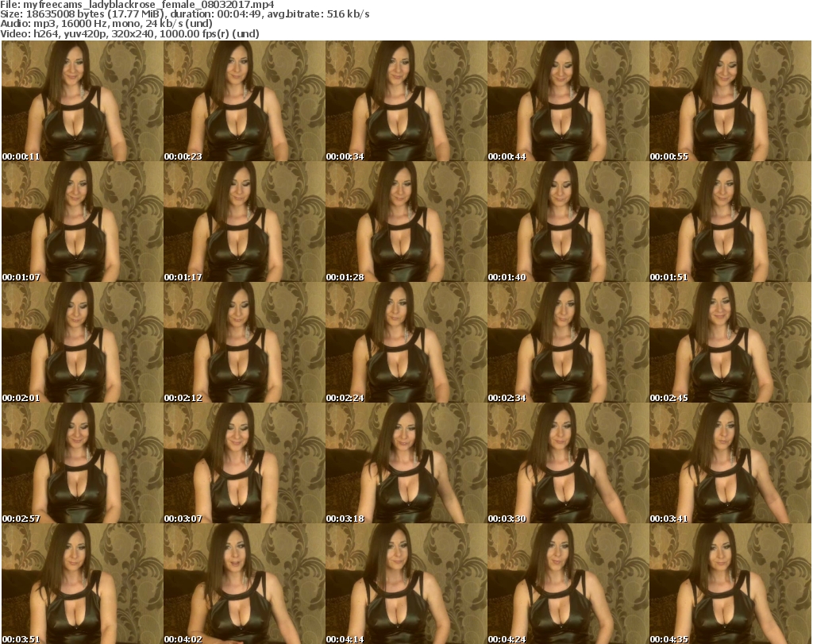The image size is (813, 644).
Task: Click the file name line ending in 08032017.mp4
Action: pos(137,5)
